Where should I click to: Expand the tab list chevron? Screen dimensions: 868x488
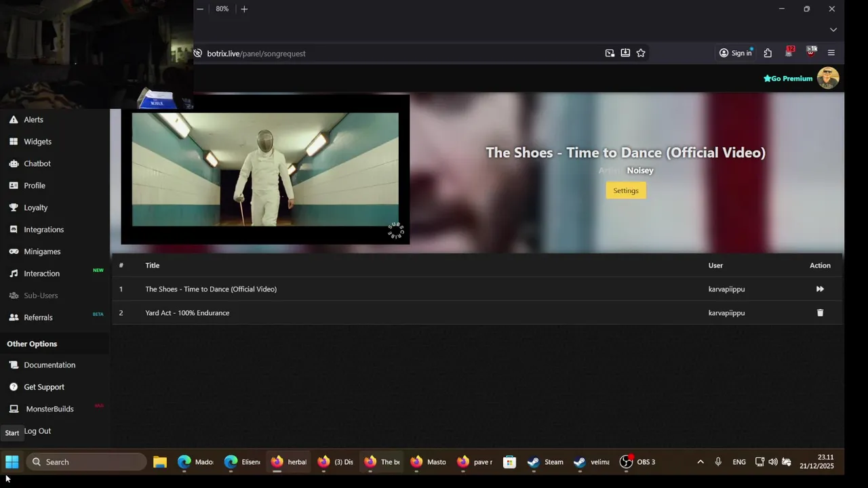coord(833,30)
